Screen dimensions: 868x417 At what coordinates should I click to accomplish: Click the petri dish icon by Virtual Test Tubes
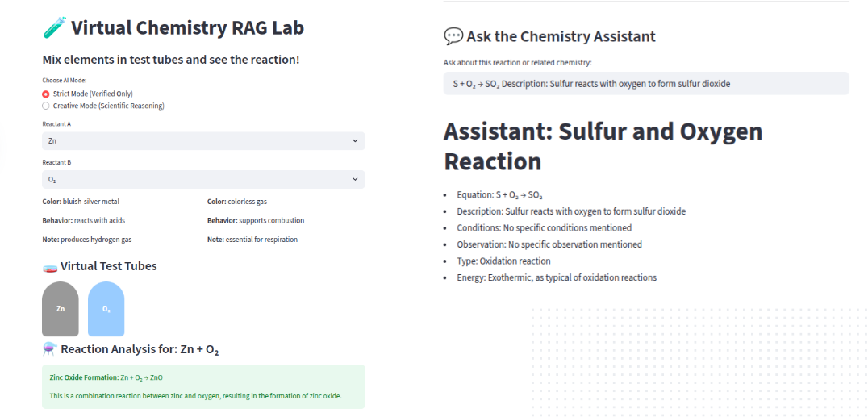pos(49,266)
